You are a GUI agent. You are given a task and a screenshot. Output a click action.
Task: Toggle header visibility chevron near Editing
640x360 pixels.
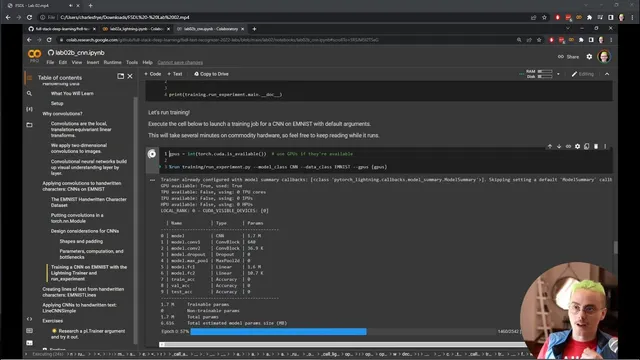click(607, 74)
